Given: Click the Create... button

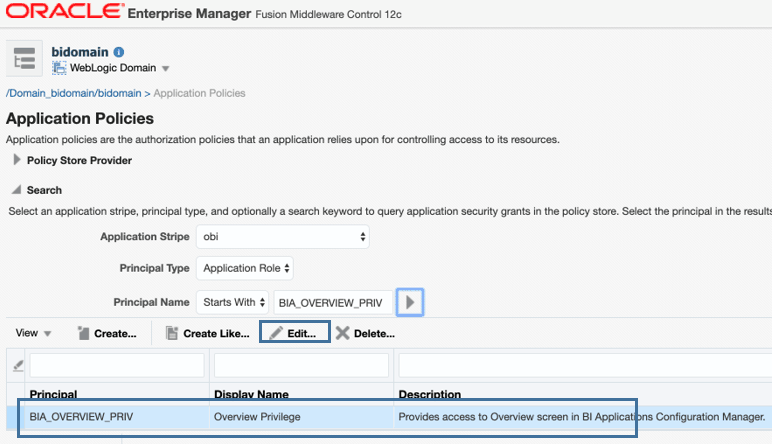Looking at the screenshot, I should 107,334.
